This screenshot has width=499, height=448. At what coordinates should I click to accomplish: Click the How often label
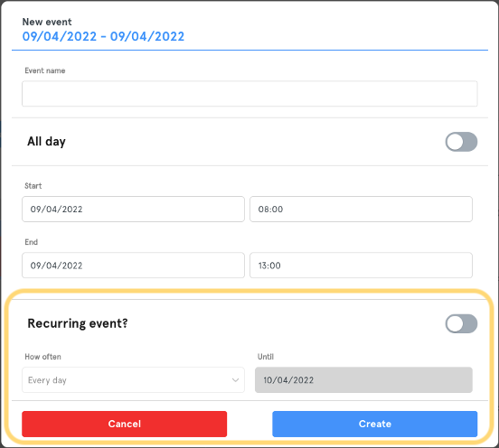(x=43, y=357)
